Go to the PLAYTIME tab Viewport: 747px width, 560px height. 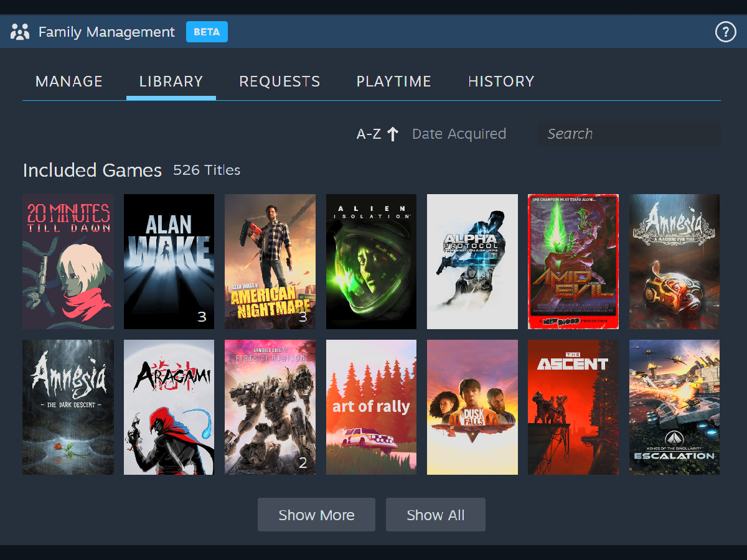click(393, 81)
